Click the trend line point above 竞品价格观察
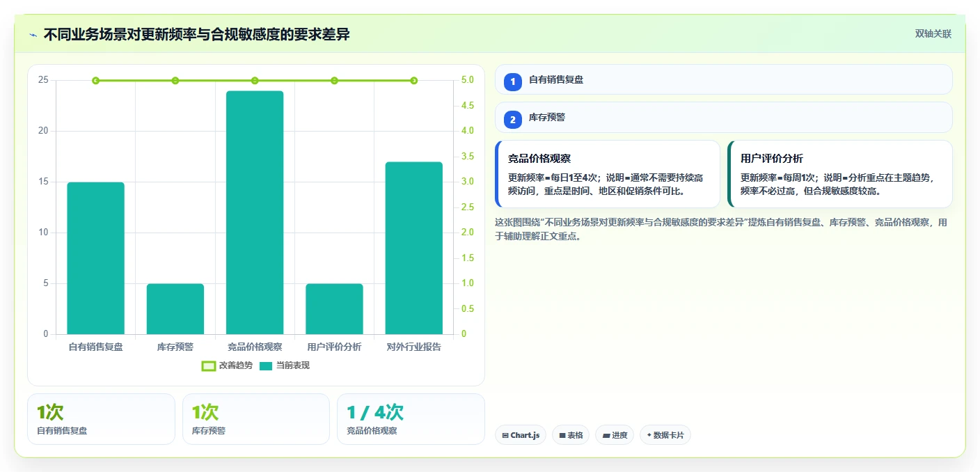 click(255, 81)
